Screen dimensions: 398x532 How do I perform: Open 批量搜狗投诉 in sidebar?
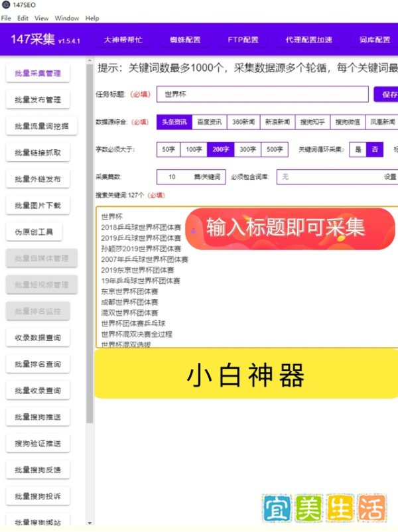(38, 497)
